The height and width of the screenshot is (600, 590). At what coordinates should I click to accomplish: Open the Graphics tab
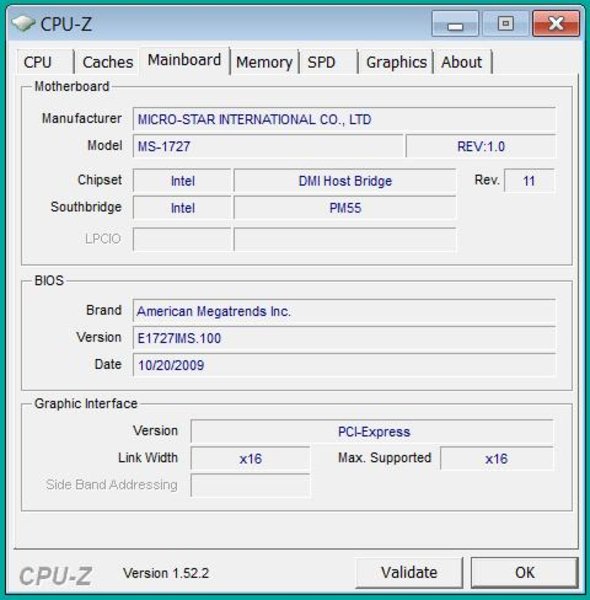pos(396,62)
